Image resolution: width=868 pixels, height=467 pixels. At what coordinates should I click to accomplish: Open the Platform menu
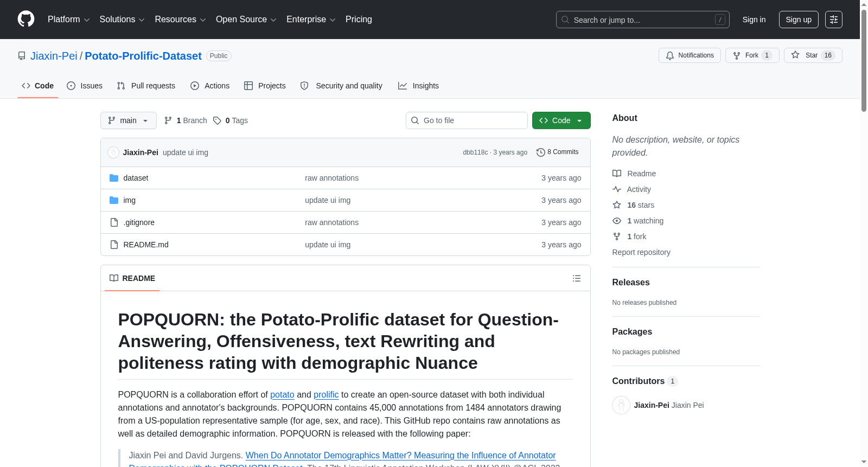point(68,20)
